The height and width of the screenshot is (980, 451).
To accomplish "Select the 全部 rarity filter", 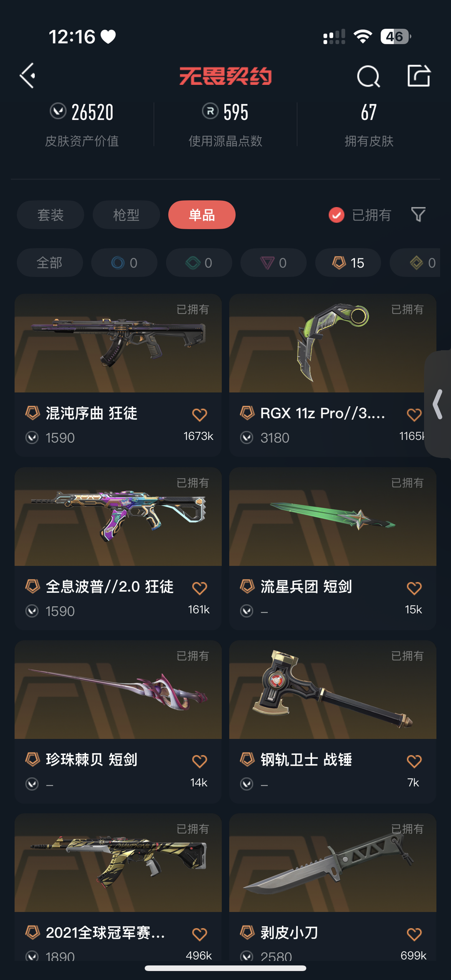I will pyautogui.click(x=50, y=263).
